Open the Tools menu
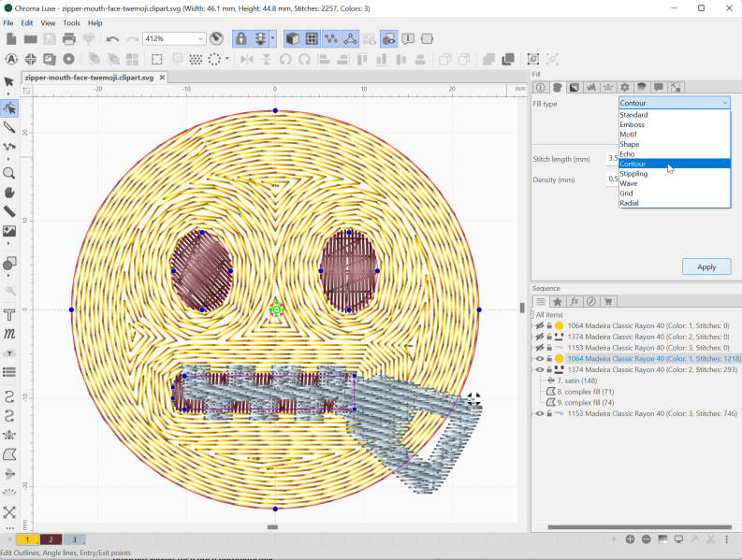 coord(71,22)
